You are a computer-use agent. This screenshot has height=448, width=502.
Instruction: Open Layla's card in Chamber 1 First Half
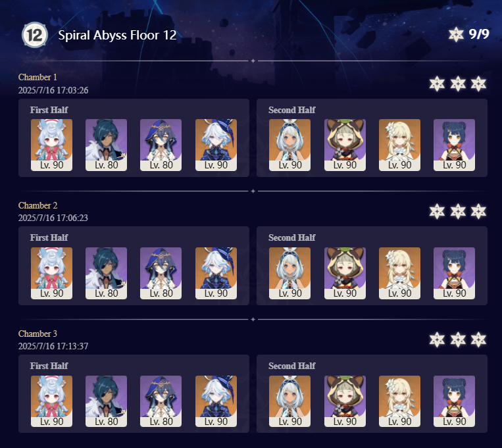(x=161, y=145)
